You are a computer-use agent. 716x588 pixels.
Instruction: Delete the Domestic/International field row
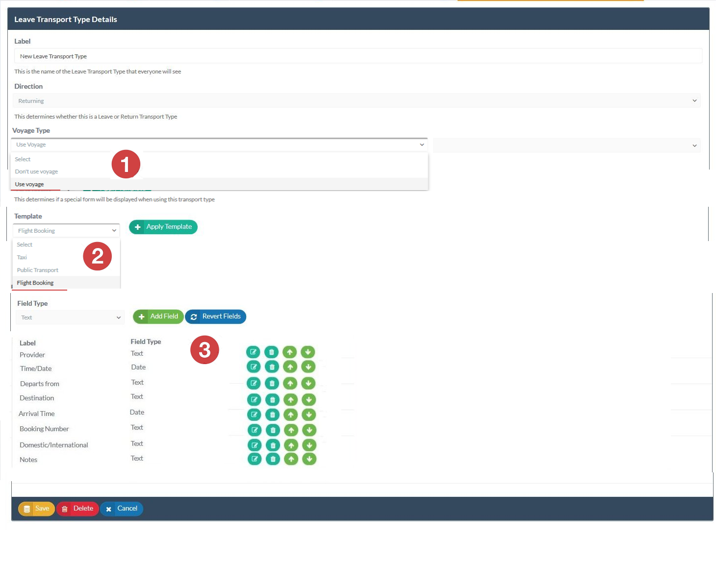click(x=273, y=445)
